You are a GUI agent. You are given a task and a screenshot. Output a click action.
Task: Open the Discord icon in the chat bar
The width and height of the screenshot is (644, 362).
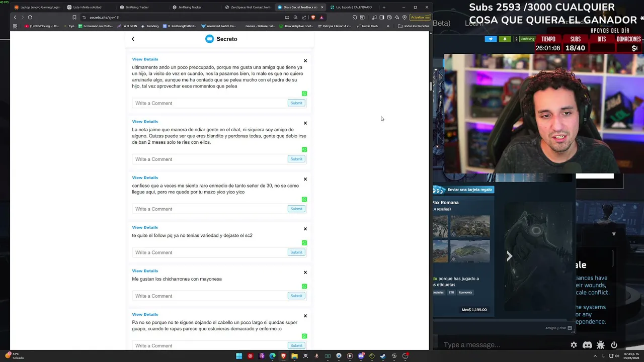click(x=587, y=345)
